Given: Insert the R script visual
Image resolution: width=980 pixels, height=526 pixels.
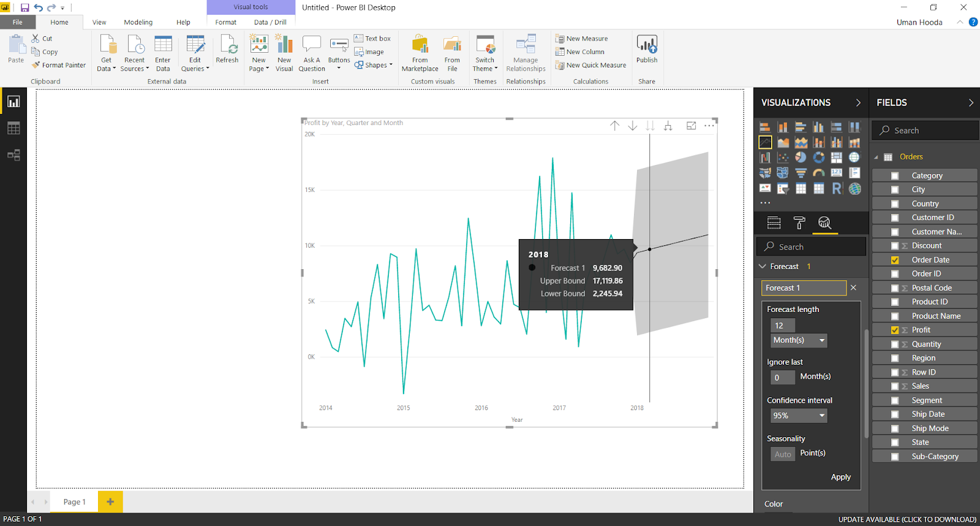Looking at the screenshot, I should (x=837, y=189).
